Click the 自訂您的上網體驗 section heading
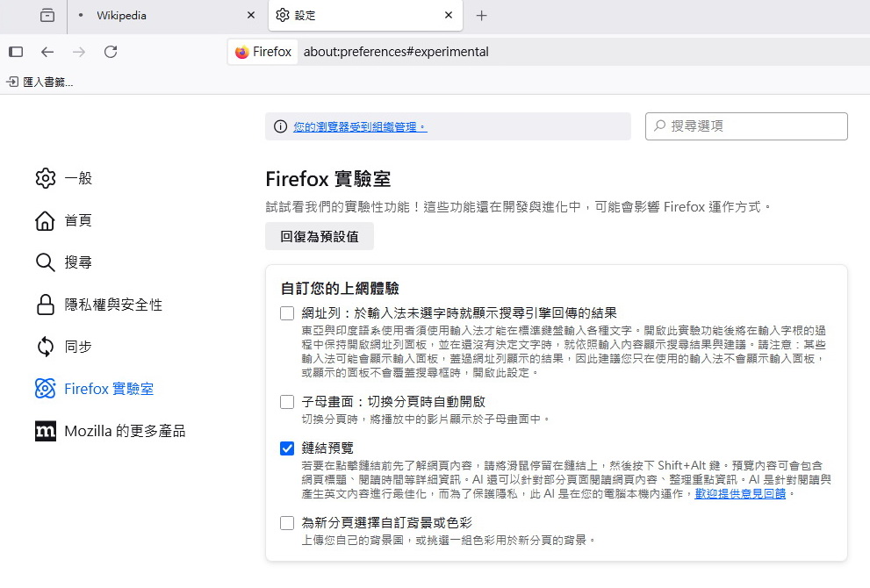This screenshot has width=870, height=588. coord(340,289)
